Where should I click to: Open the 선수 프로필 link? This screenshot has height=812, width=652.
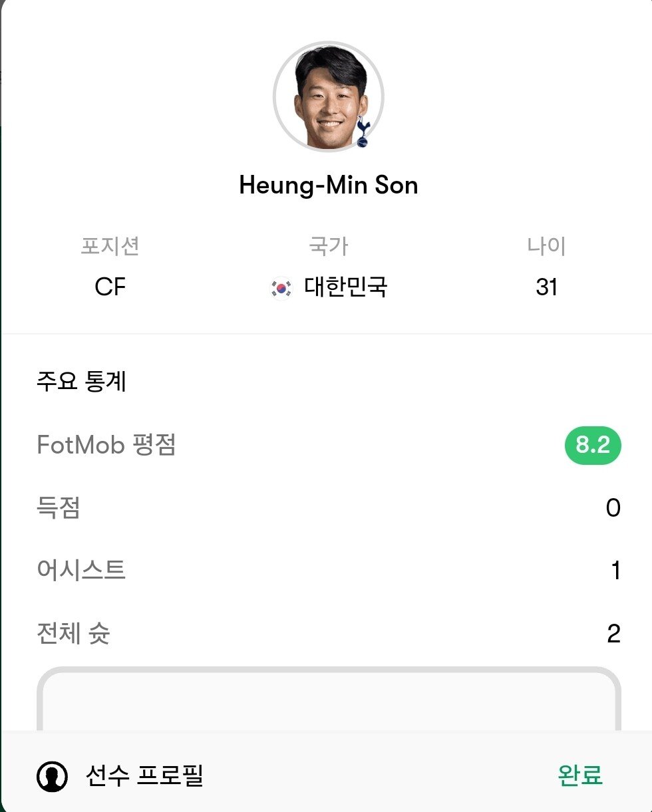(144, 775)
